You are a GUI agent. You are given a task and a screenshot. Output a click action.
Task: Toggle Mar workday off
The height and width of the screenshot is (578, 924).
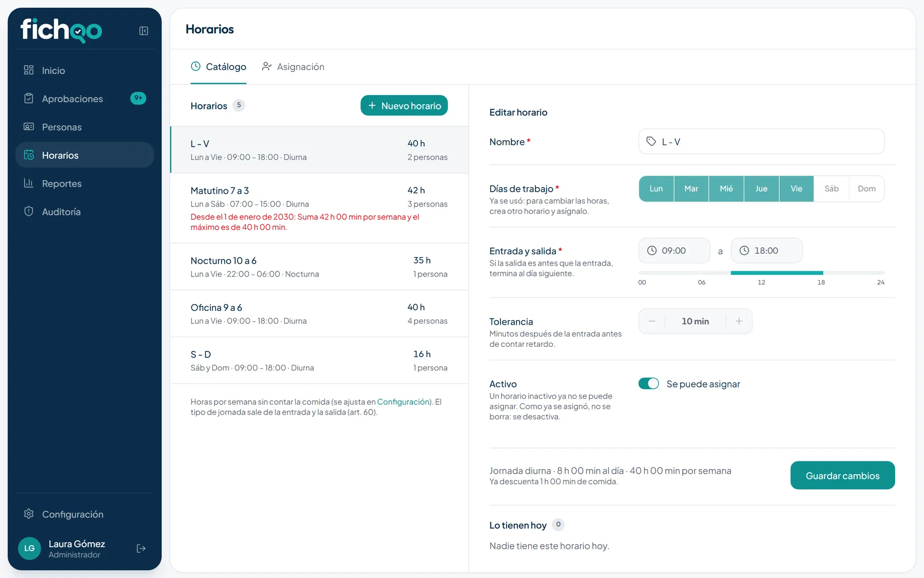point(691,189)
